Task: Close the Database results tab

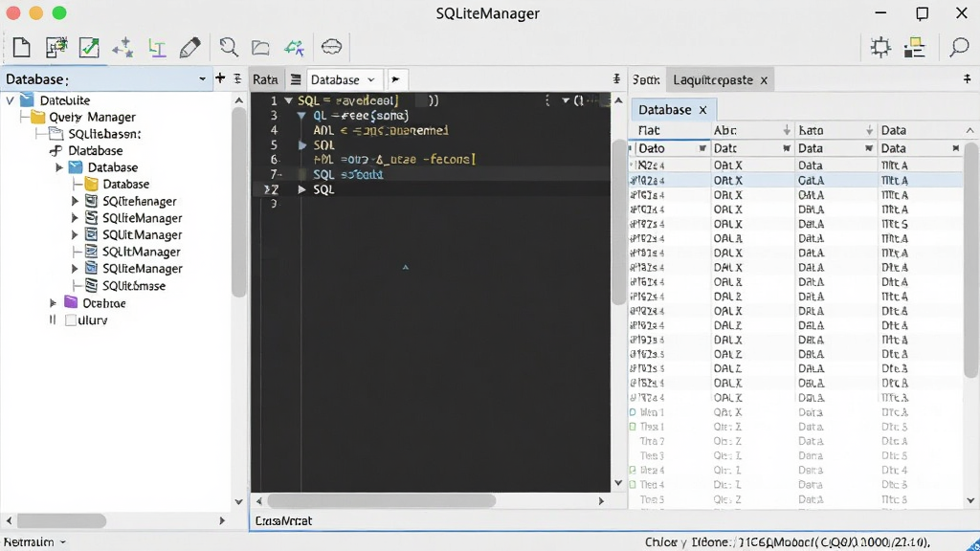Action: pyautogui.click(x=702, y=111)
